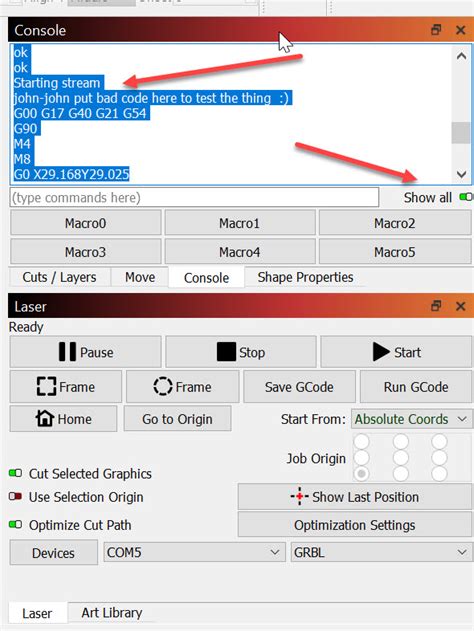
Task: Select bottom-left Job Origin radio button
Action: (361, 473)
